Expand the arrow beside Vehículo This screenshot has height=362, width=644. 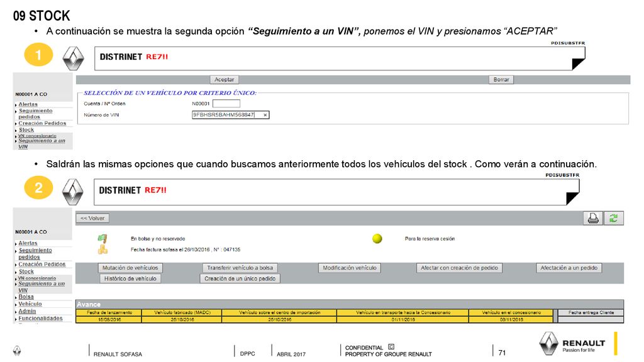pos(16,305)
